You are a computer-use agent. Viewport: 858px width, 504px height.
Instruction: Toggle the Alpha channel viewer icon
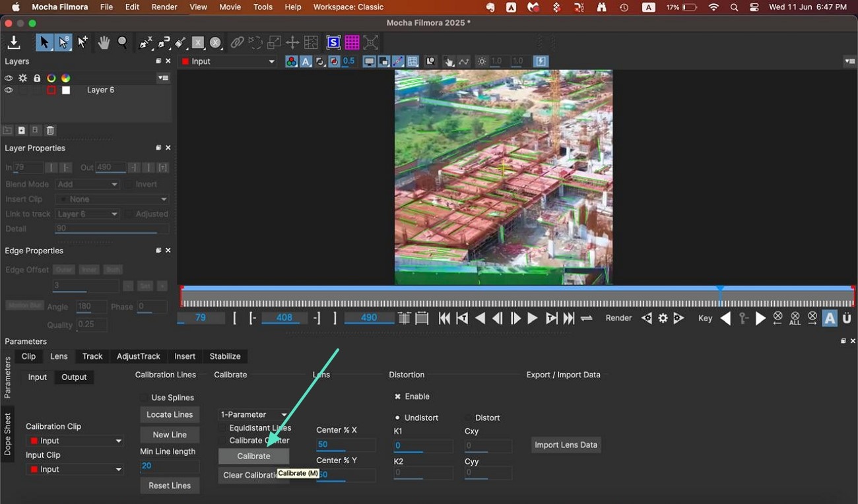[306, 61]
